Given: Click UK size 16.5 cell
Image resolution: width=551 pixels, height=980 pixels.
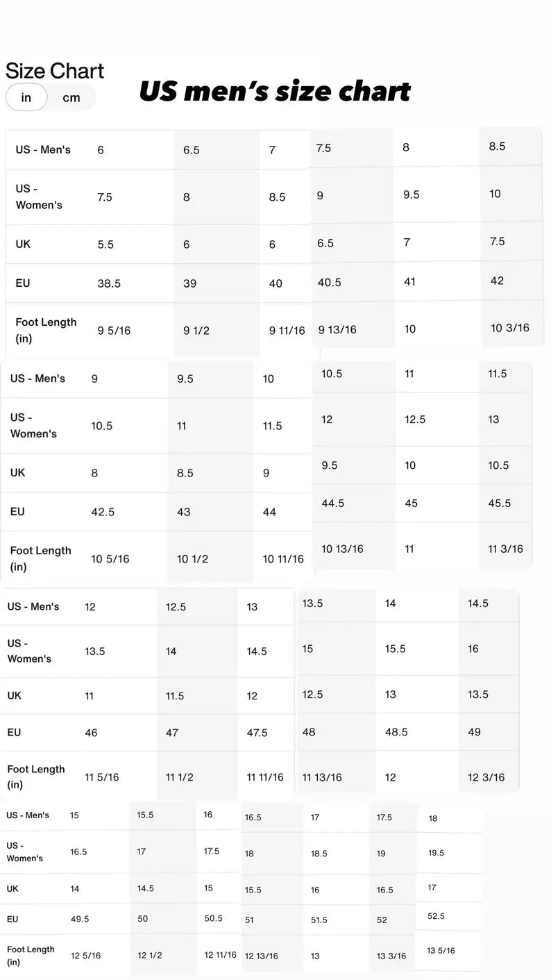Looking at the screenshot, I should click(393, 890).
